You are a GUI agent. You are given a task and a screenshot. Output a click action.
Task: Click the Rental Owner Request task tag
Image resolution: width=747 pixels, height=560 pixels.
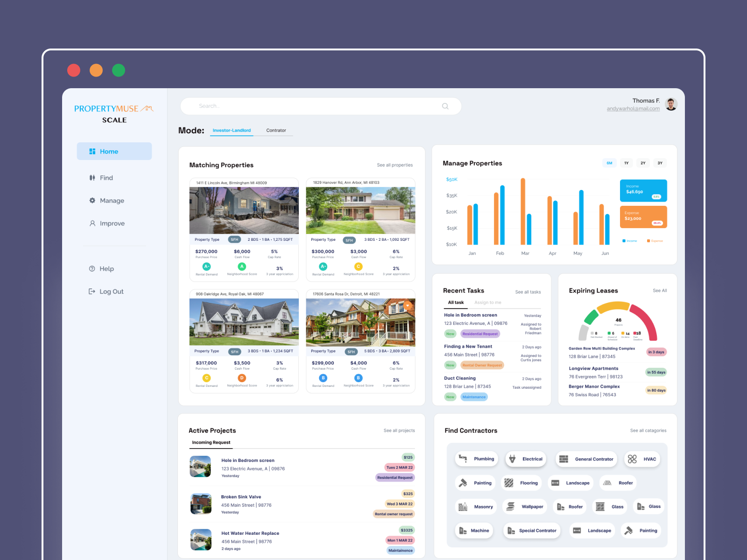coord(482,365)
